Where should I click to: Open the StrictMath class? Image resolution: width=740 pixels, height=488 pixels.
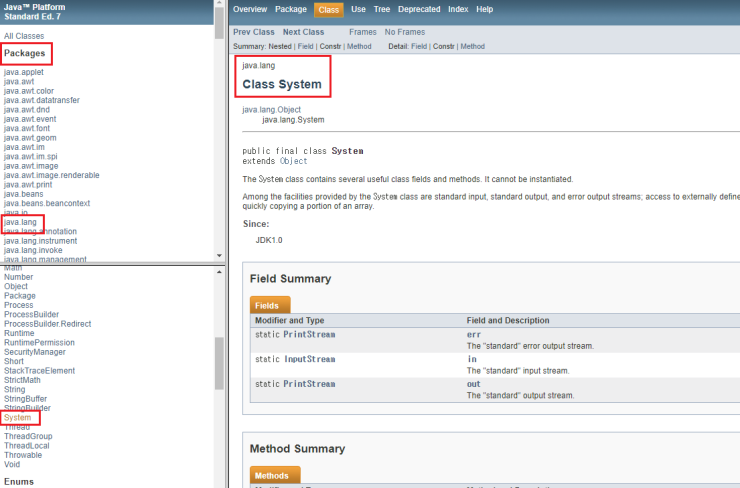pyautogui.click(x=22, y=380)
